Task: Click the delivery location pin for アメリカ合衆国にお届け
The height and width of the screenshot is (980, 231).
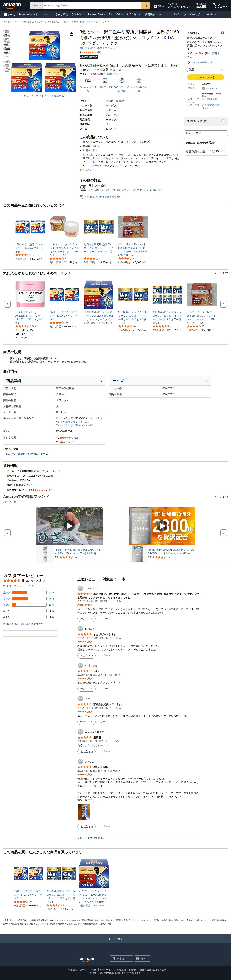Action: tap(188, 62)
